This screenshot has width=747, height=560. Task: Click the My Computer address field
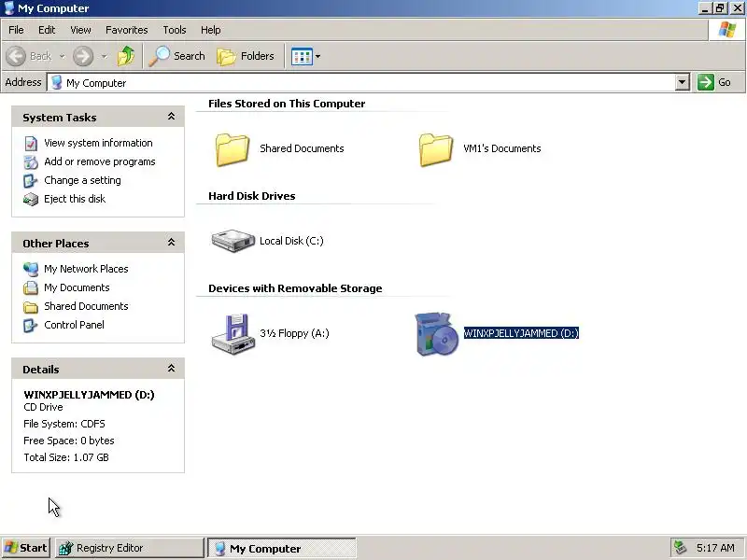(x=361, y=82)
